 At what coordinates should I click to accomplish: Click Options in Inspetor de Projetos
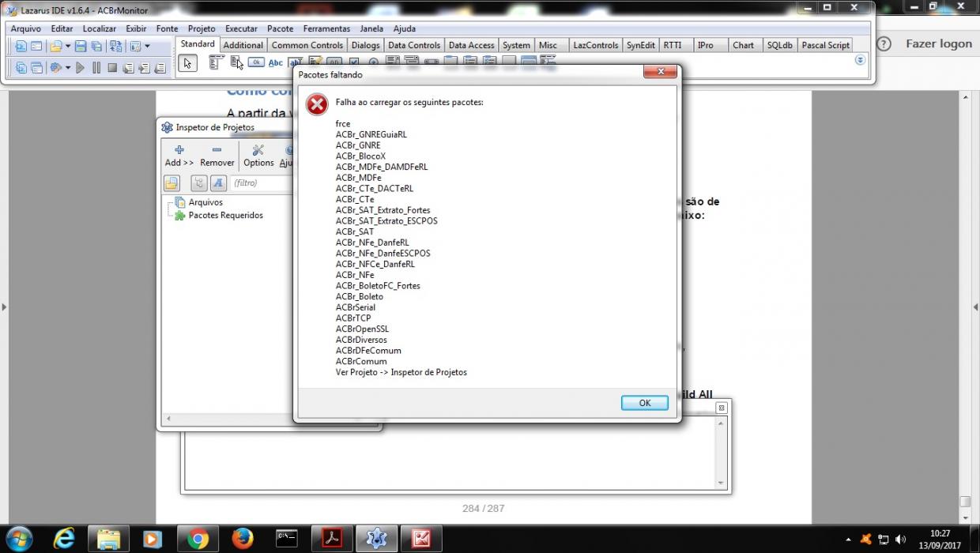click(x=258, y=156)
